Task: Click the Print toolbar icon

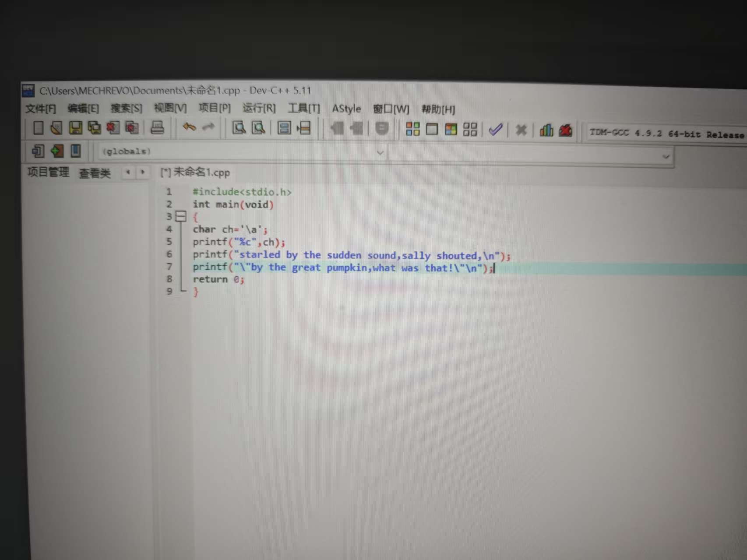Action: (x=157, y=128)
